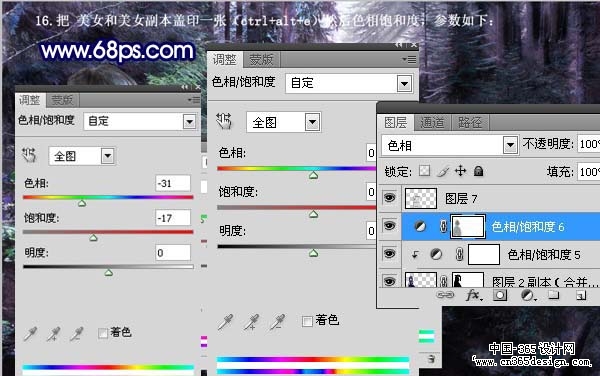Switch to the 通道 tab
Screen dimensions: 600x376
(432, 123)
